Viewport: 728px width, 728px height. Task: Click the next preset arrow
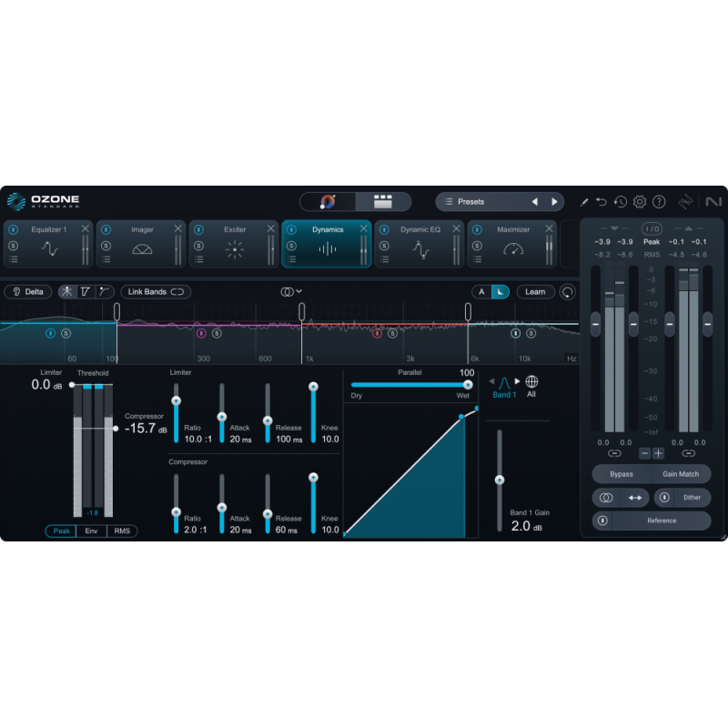pos(555,201)
